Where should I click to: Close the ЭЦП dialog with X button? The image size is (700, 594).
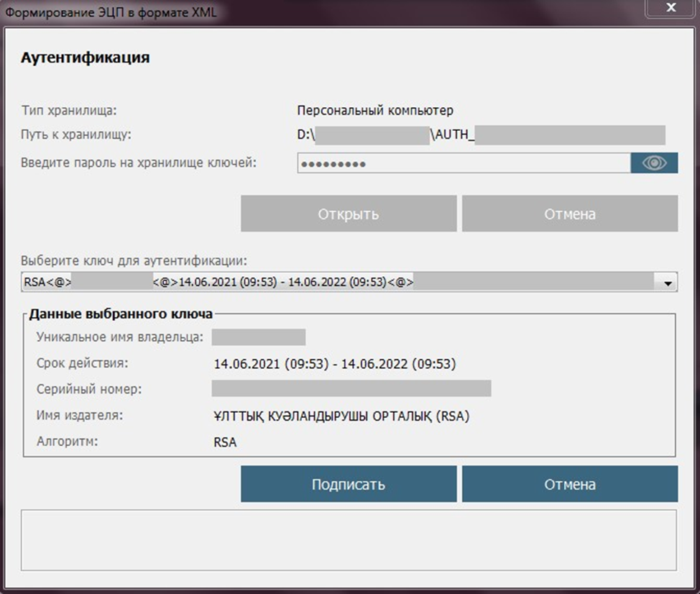(x=670, y=10)
